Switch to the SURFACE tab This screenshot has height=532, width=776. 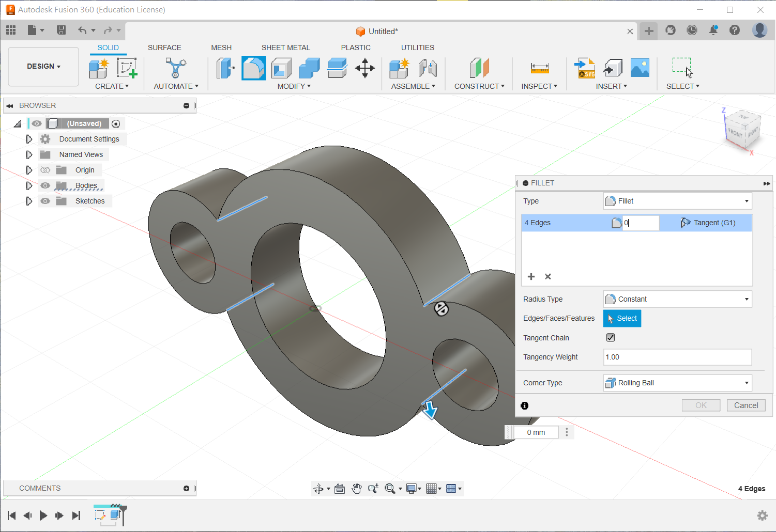click(x=164, y=48)
